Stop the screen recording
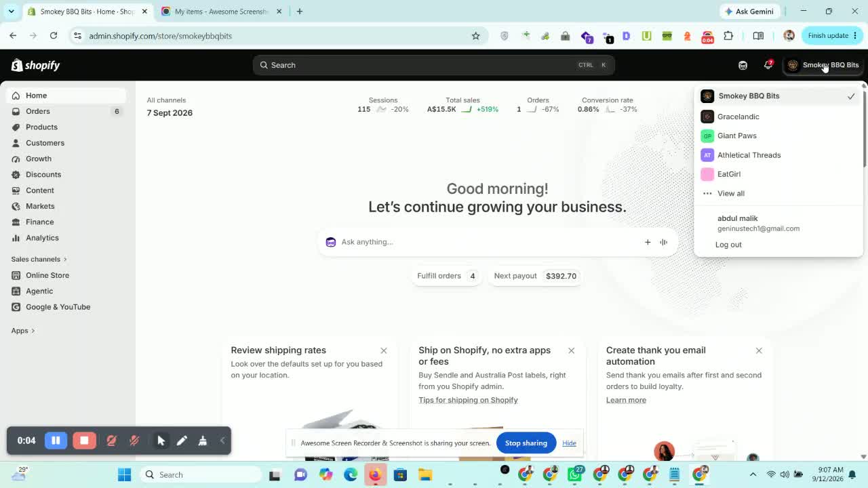 (x=84, y=441)
